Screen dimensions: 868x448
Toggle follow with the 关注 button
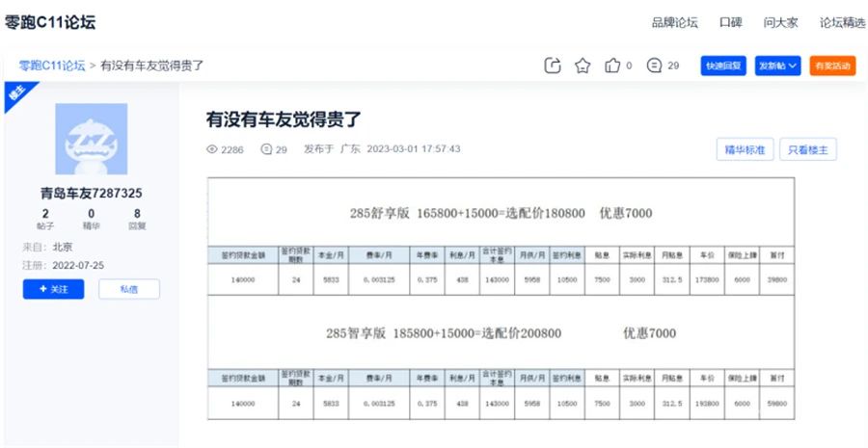click(x=53, y=289)
